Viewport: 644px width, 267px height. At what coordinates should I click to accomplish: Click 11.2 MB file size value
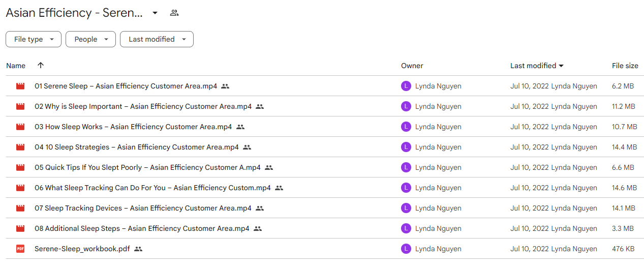click(x=624, y=107)
